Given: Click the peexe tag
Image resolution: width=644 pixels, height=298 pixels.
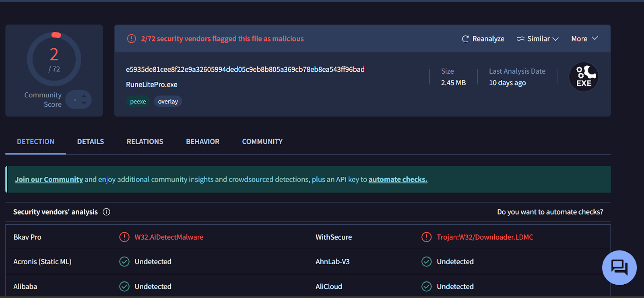Looking at the screenshot, I should click(138, 101).
